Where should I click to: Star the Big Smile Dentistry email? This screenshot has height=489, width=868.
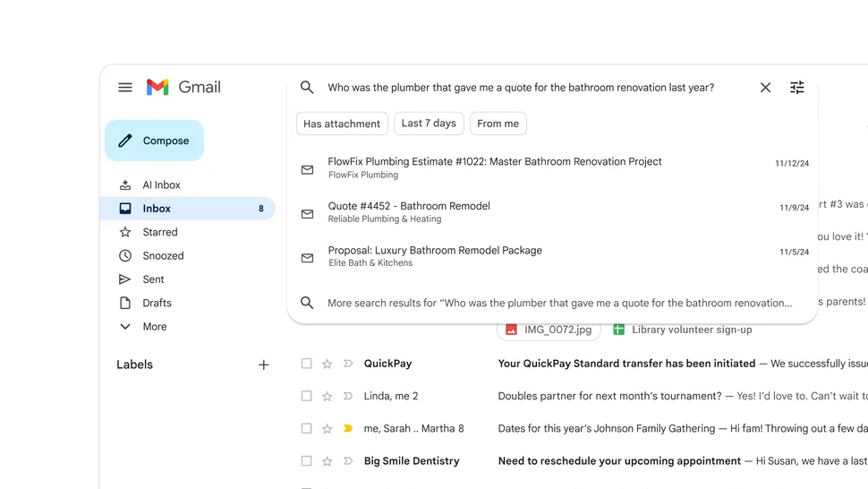click(x=328, y=460)
